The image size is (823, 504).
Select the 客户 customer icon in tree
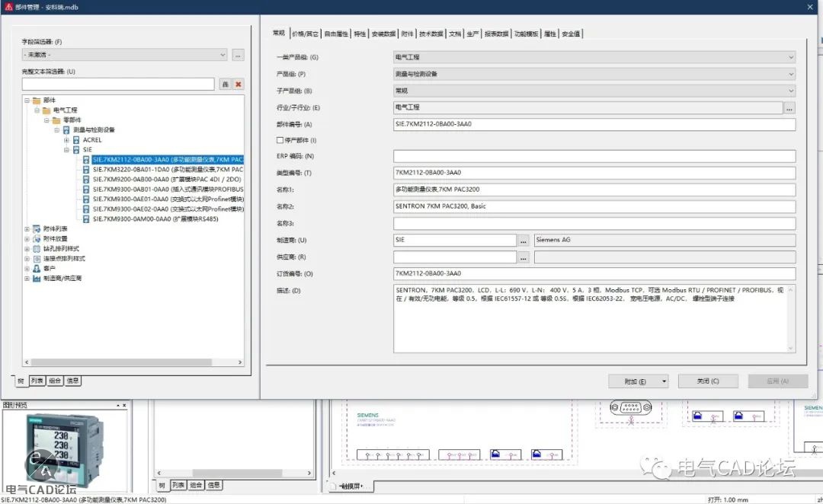point(37,269)
